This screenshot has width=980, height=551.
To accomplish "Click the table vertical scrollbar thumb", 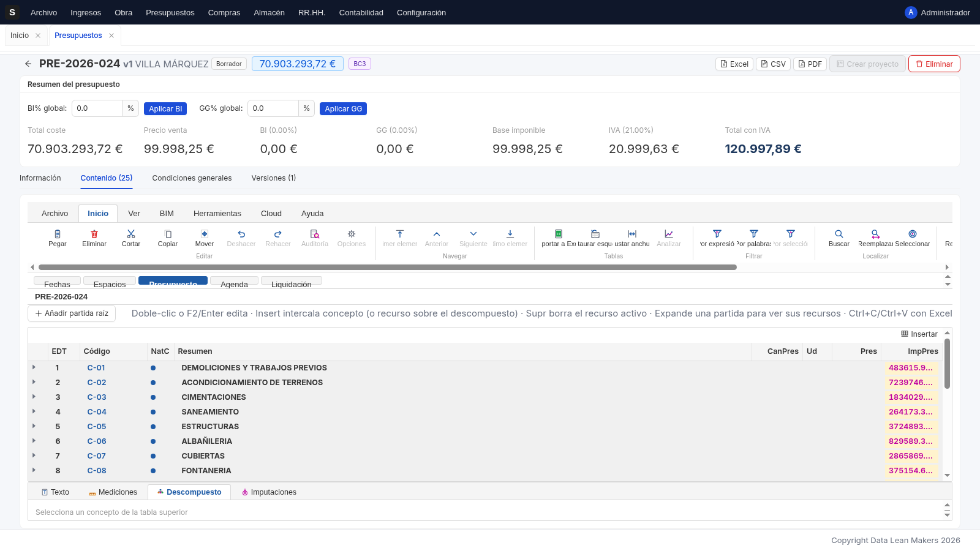I will 947,363.
